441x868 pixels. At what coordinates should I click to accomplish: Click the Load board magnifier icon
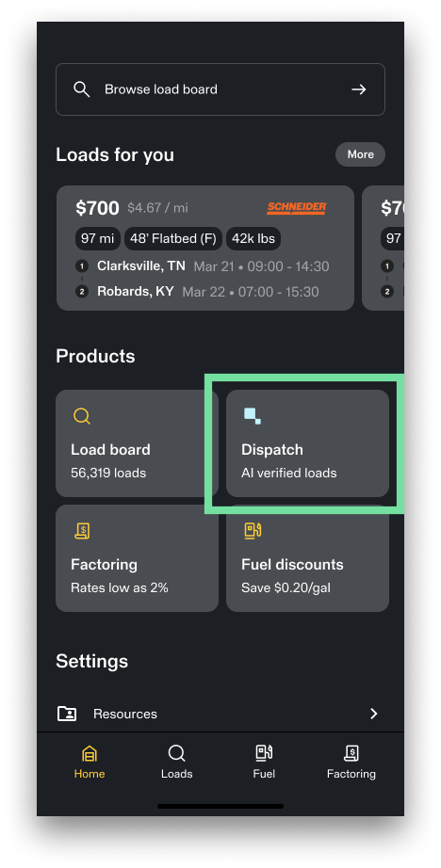click(82, 416)
